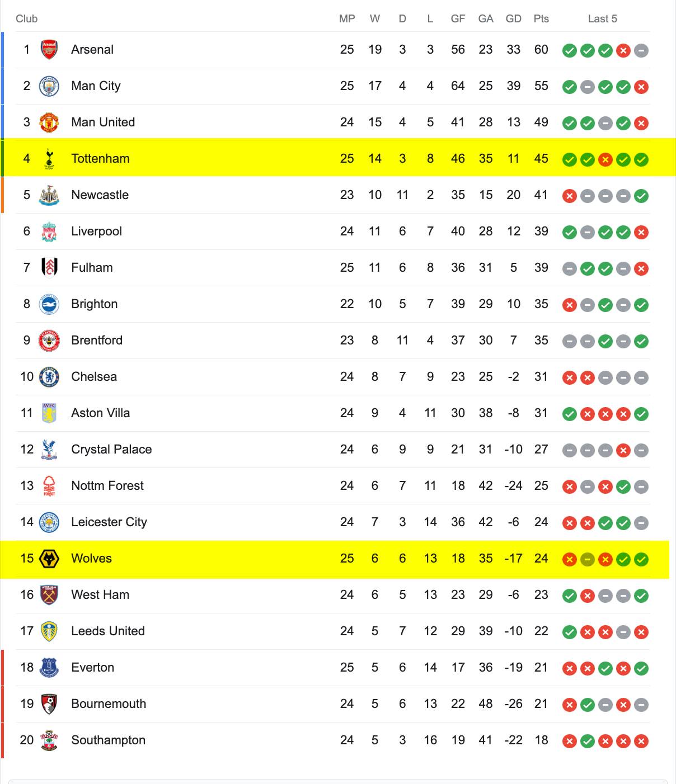Click the Chelsea club crest
This screenshot has height=784, width=676.
pyautogui.click(x=49, y=377)
